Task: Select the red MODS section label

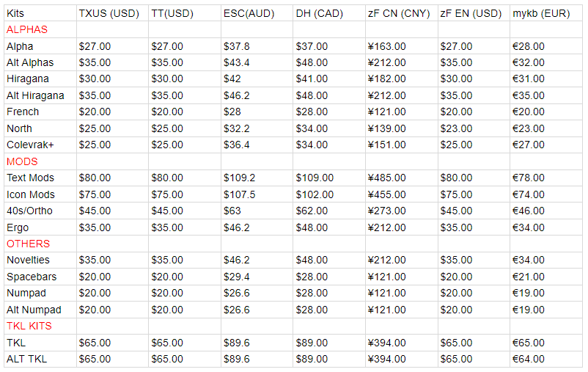Action: click(22, 161)
